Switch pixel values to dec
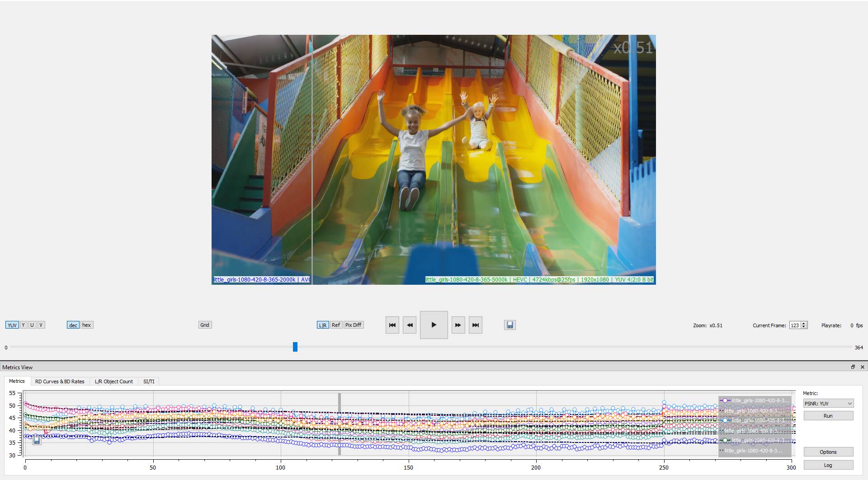This screenshot has height=480, width=868. pos(73,325)
